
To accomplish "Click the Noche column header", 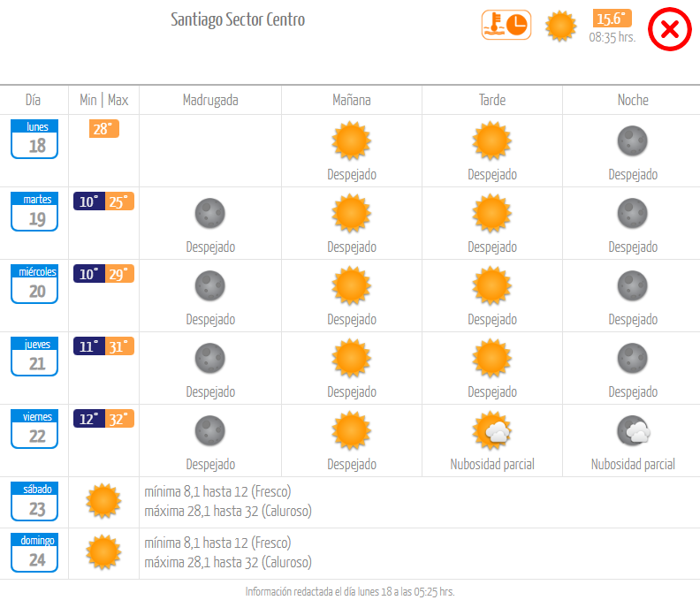I will tap(633, 100).
